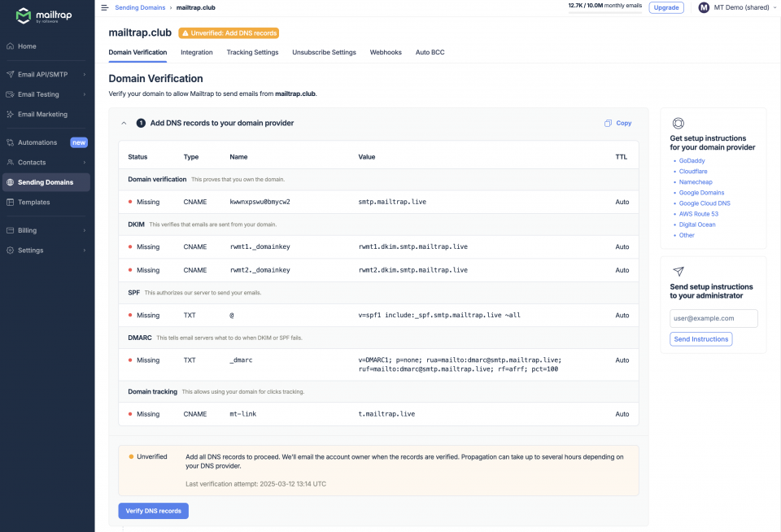Click the Mailtrap logo
This screenshot has width=781, height=532.
click(45, 15)
